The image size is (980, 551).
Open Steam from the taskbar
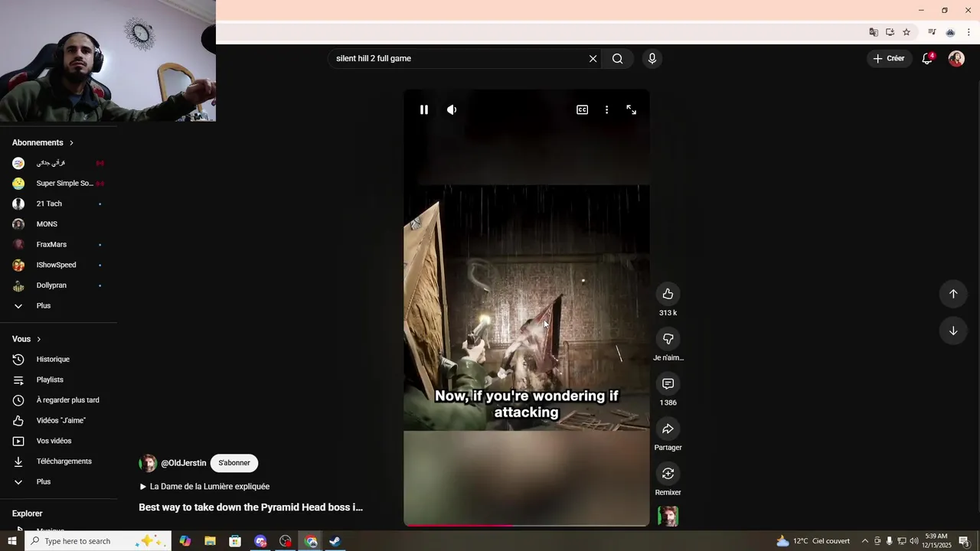click(335, 541)
